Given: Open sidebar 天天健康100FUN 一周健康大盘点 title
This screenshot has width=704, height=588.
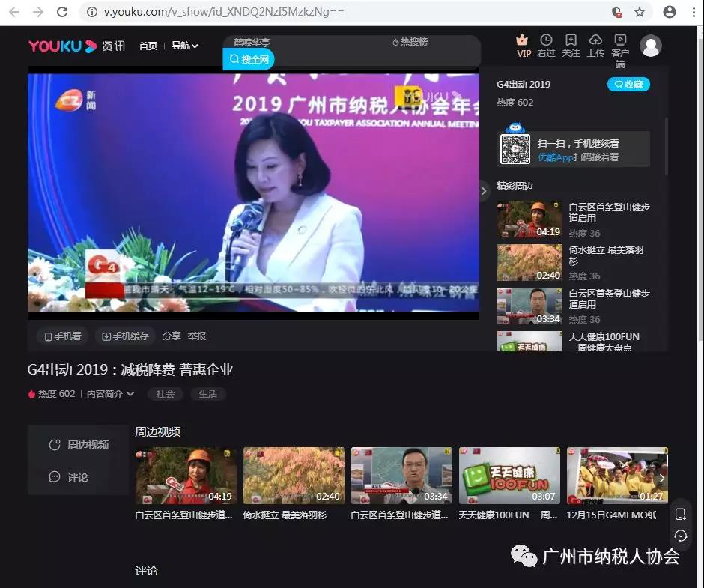Looking at the screenshot, I should [x=604, y=342].
